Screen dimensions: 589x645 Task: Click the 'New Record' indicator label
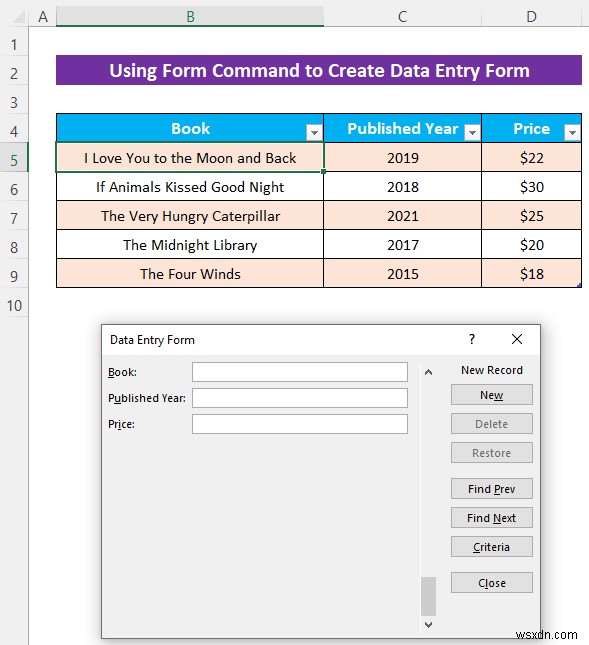click(492, 370)
